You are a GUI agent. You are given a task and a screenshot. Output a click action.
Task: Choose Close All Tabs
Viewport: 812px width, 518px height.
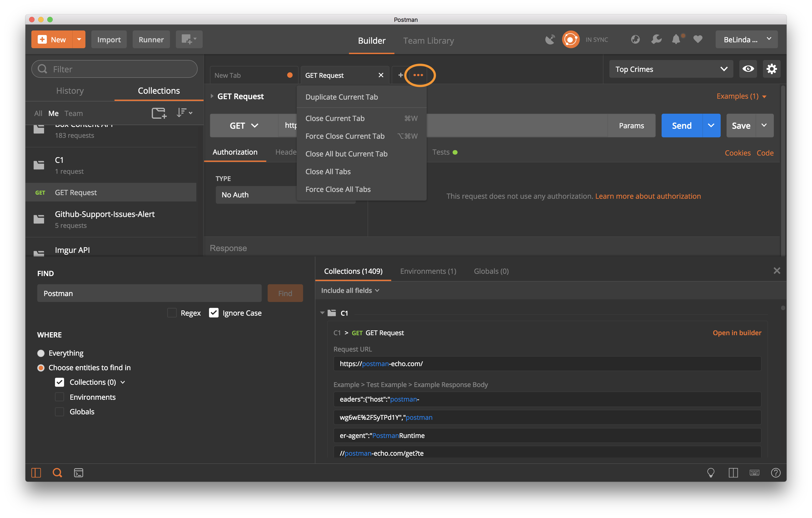tap(361, 171)
